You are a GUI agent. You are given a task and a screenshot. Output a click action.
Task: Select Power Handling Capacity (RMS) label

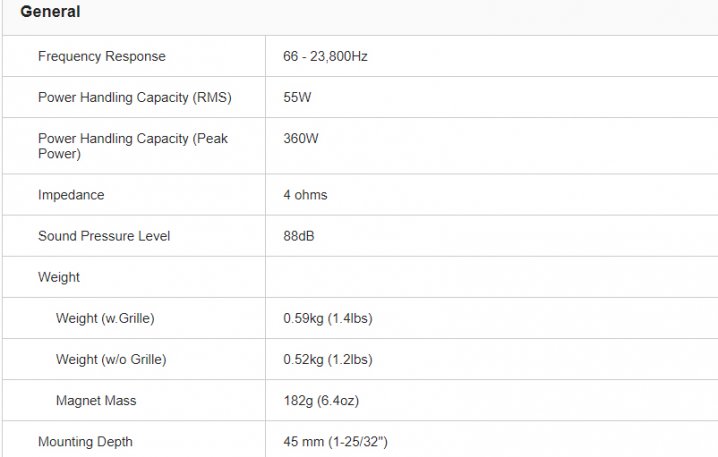[135, 97]
